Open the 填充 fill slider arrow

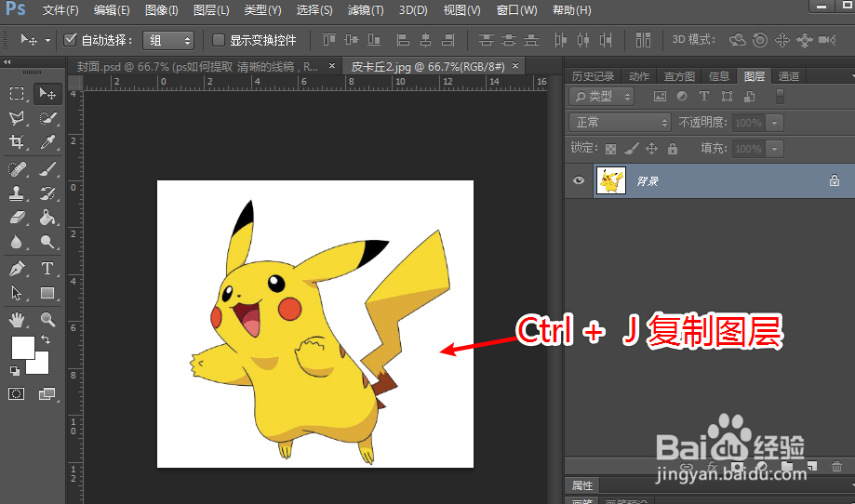(x=774, y=148)
